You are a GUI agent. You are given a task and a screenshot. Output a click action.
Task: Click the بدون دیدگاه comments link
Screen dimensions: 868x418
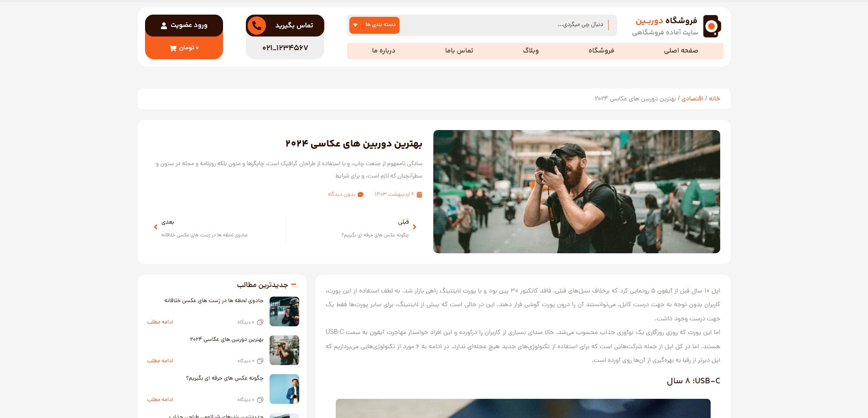(341, 194)
